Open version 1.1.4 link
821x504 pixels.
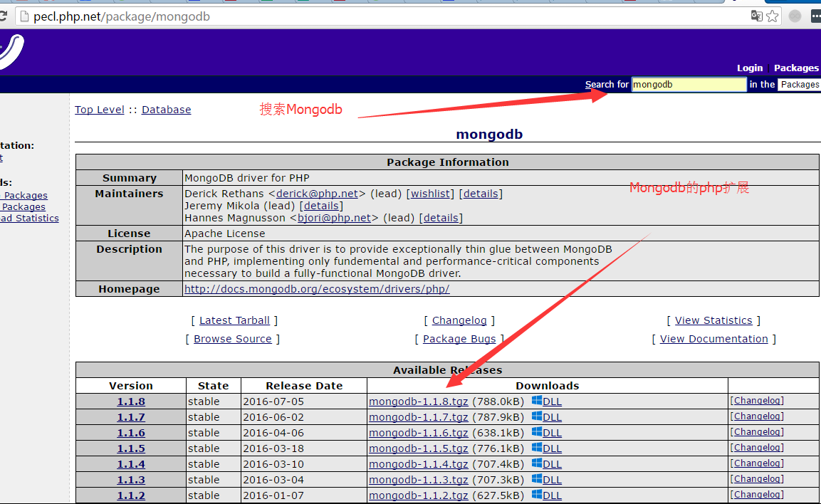tap(131, 464)
